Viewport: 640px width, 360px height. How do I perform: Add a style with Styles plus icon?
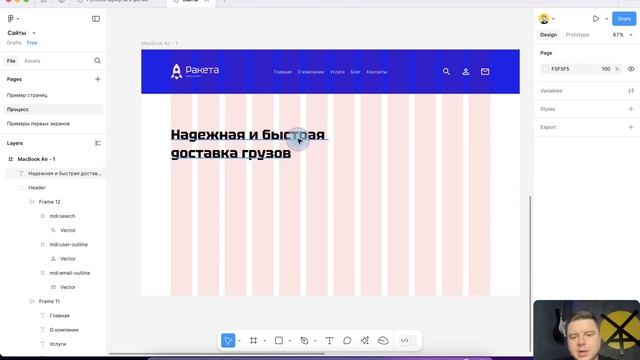(631, 109)
